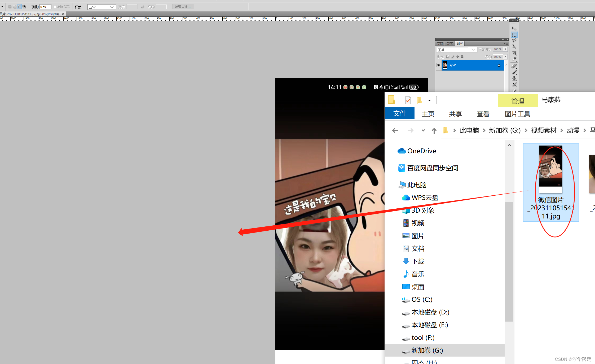Switch to the 段落 panel tab

click(x=449, y=43)
